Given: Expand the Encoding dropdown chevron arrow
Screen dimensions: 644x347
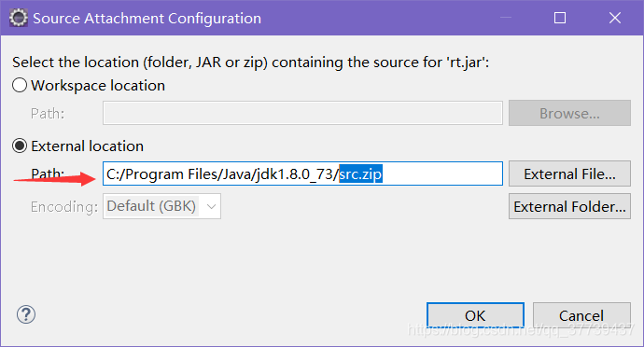Looking at the screenshot, I should [211, 206].
